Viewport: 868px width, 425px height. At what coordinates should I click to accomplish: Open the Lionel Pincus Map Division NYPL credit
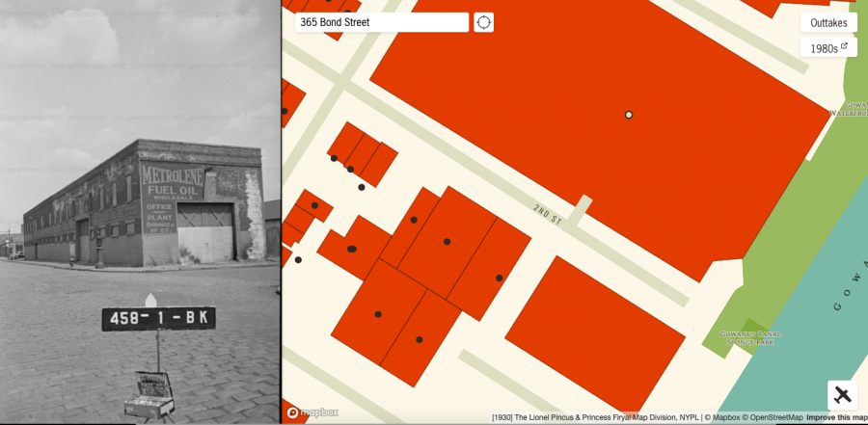coord(596,417)
